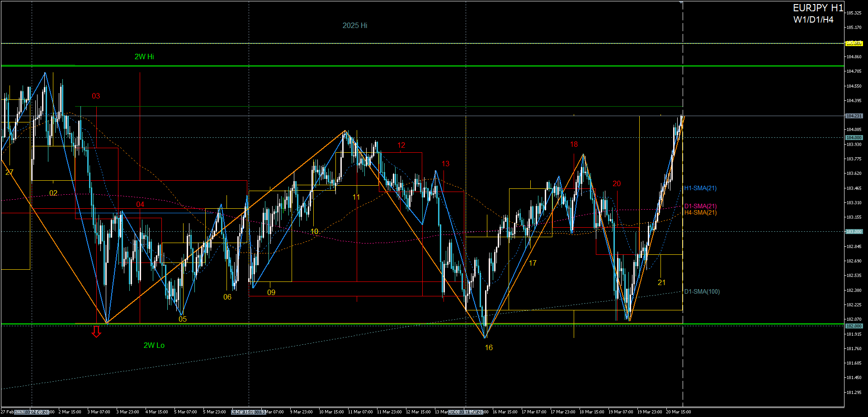The width and height of the screenshot is (868, 417).
Task: Select the yellow day label 16
Action: pos(489,347)
